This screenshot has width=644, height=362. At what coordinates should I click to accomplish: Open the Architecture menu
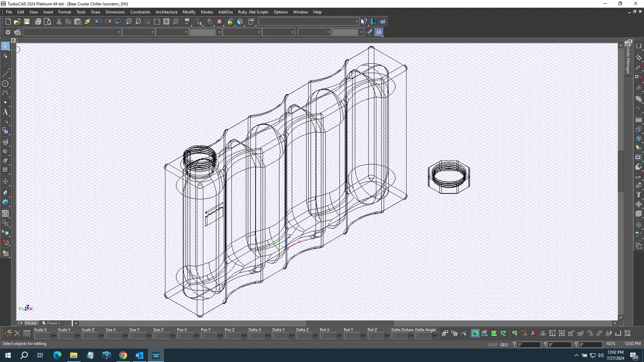tap(166, 12)
